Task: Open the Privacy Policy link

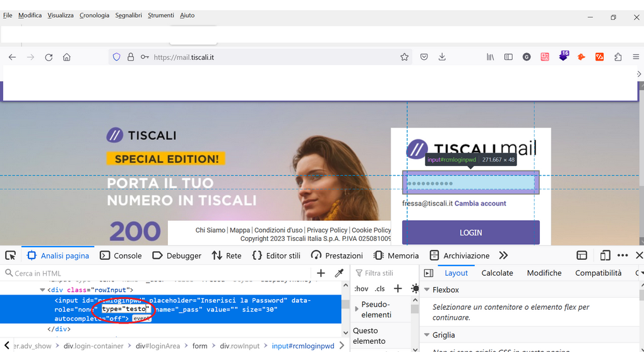Action: (x=327, y=230)
